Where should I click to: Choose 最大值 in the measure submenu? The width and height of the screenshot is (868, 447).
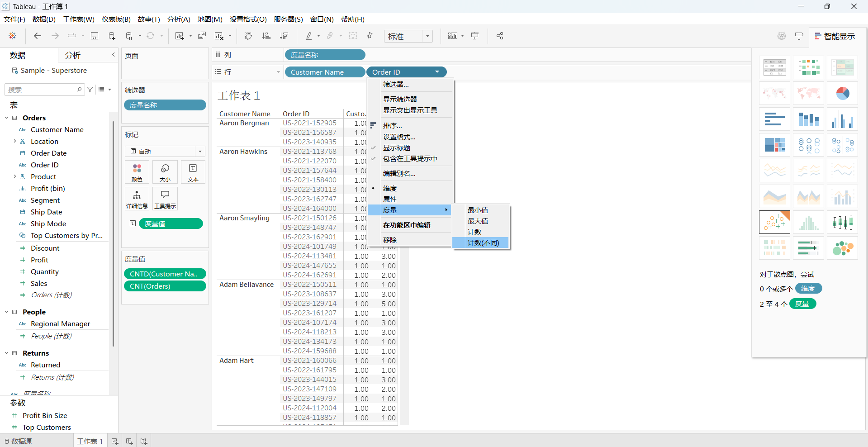tap(481, 221)
